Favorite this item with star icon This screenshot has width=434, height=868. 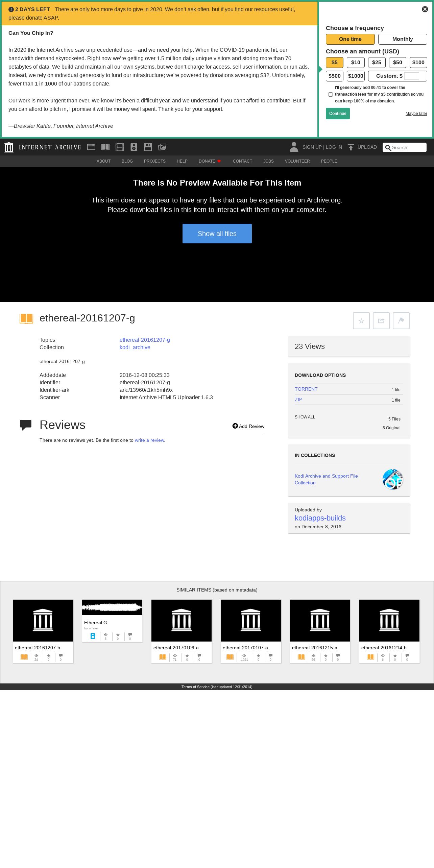[361, 321]
